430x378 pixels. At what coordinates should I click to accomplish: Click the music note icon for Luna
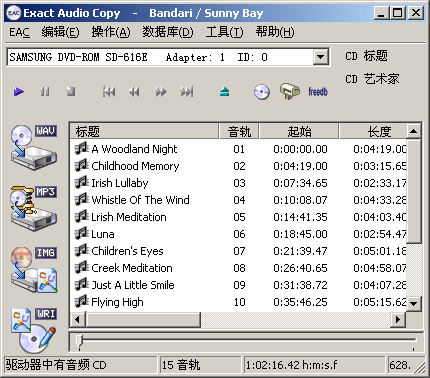[82, 233]
